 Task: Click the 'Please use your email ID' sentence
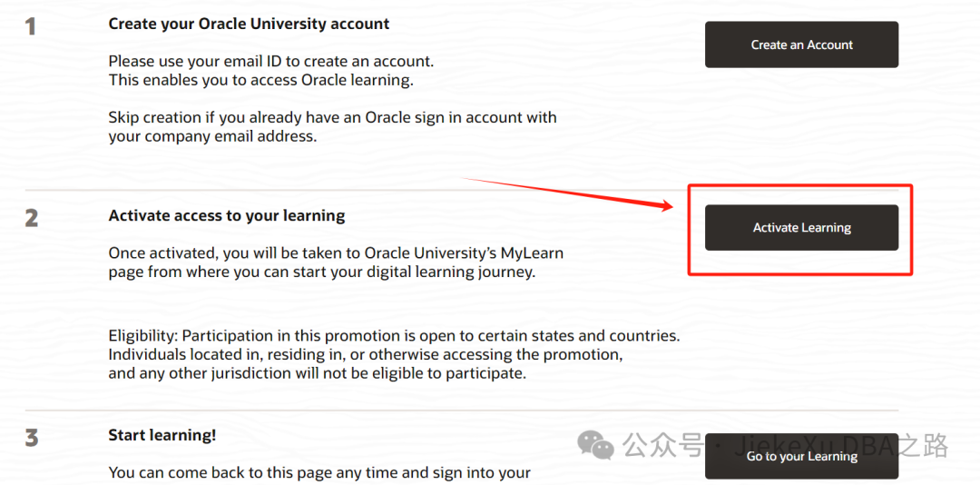[x=271, y=62]
